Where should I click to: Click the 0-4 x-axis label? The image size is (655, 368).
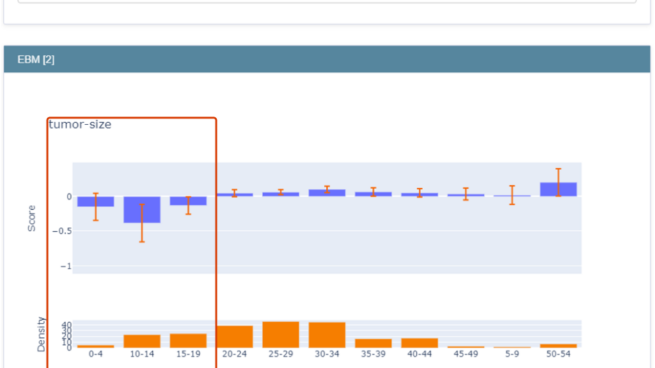96,354
